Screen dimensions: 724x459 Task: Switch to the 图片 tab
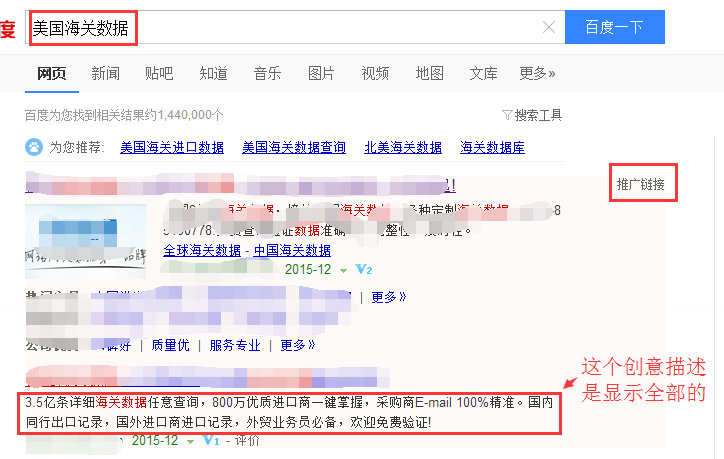[x=321, y=73]
